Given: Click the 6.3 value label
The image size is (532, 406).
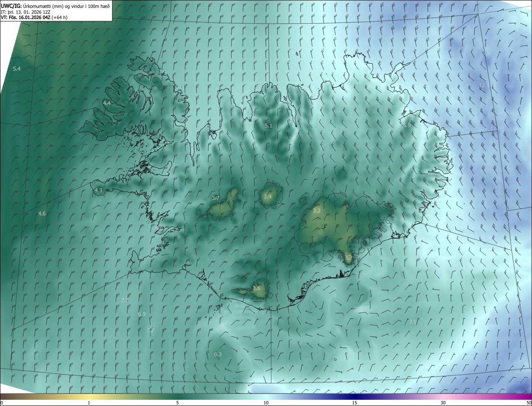Looking at the screenshot, I should tap(218, 354).
